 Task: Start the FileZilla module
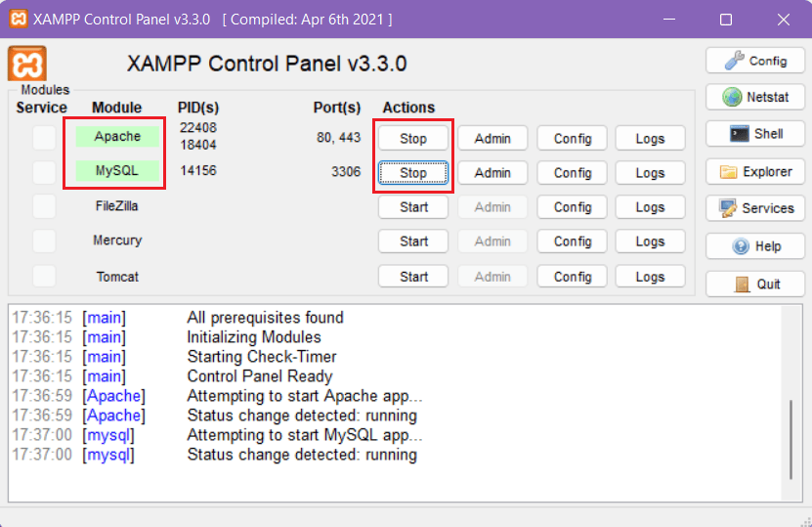click(413, 207)
